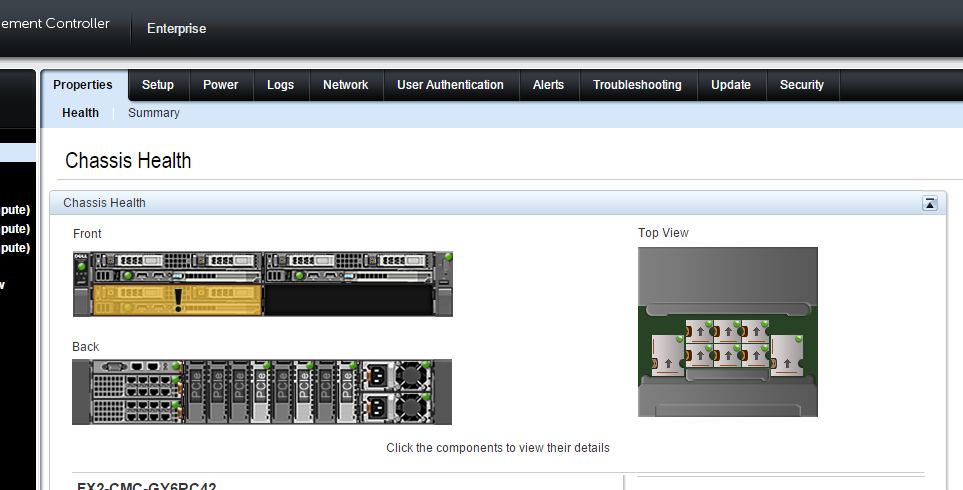Click the 'Front' view label
963x490 pixels.
[x=87, y=234]
